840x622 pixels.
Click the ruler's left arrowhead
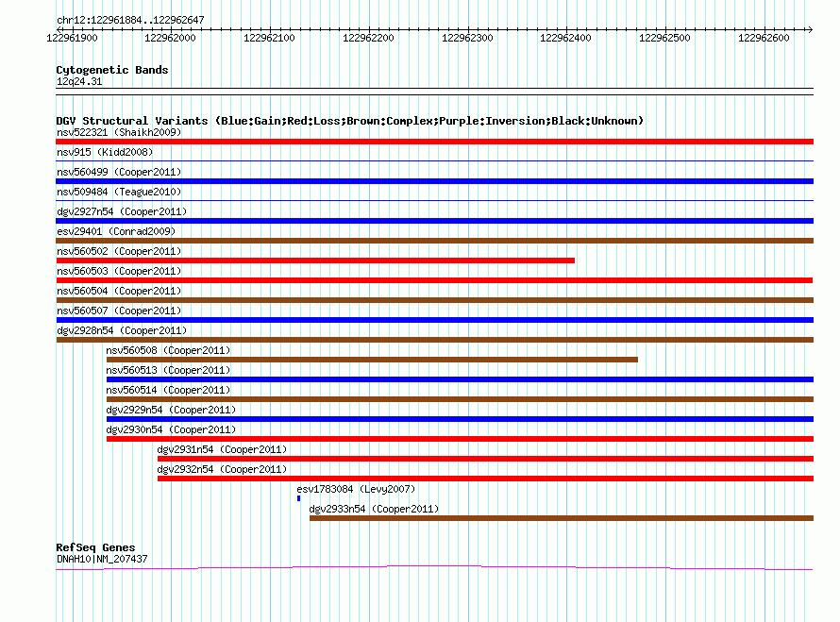(59, 29)
